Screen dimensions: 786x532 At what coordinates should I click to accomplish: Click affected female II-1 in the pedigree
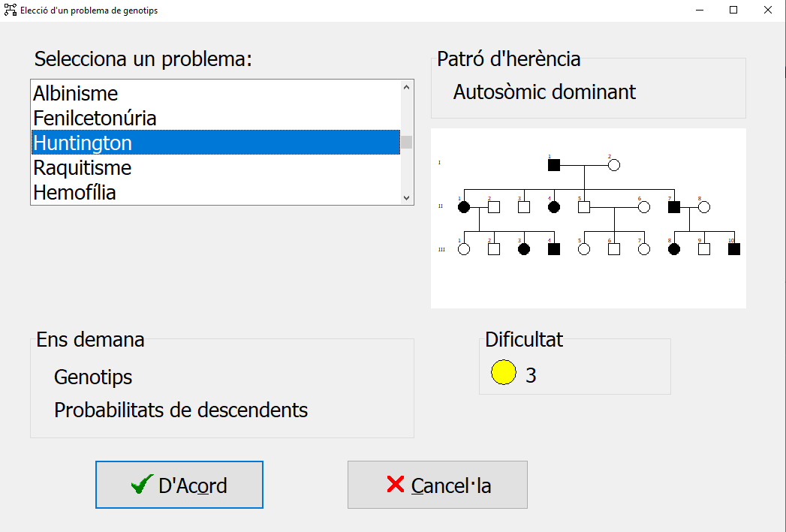click(x=464, y=207)
